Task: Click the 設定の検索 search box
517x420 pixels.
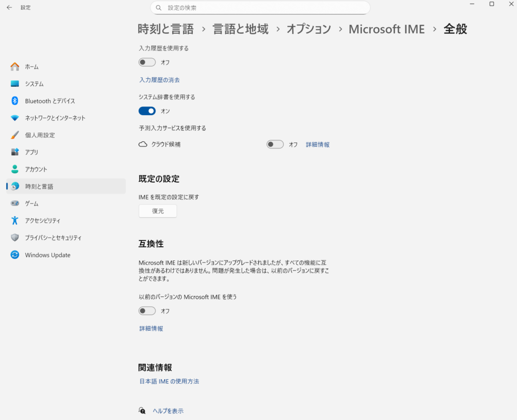Action: click(x=260, y=8)
